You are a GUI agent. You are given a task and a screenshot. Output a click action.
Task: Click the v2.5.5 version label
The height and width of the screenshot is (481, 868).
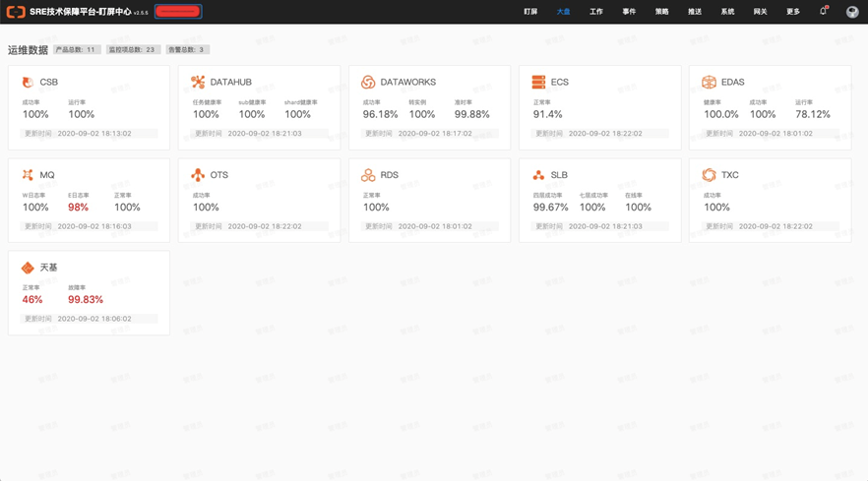tap(141, 13)
